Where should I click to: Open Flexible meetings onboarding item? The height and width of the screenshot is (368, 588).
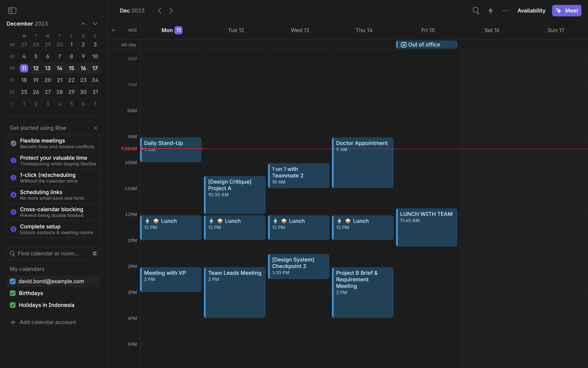[54, 143]
